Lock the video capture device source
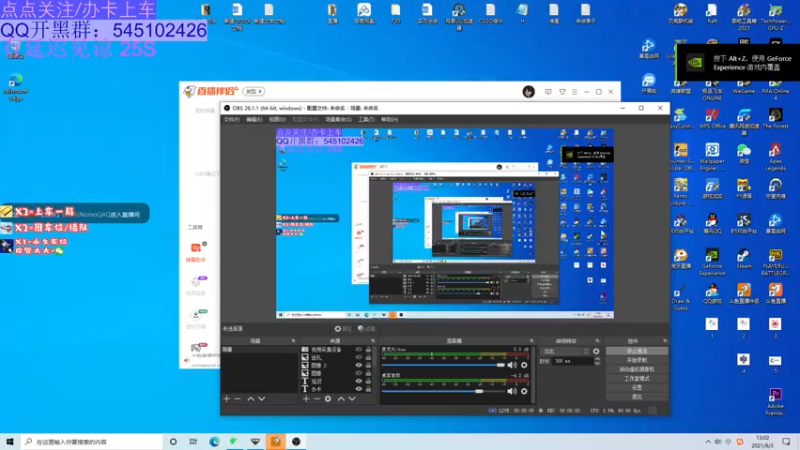Viewport: 800px width, 450px height. [x=368, y=350]
